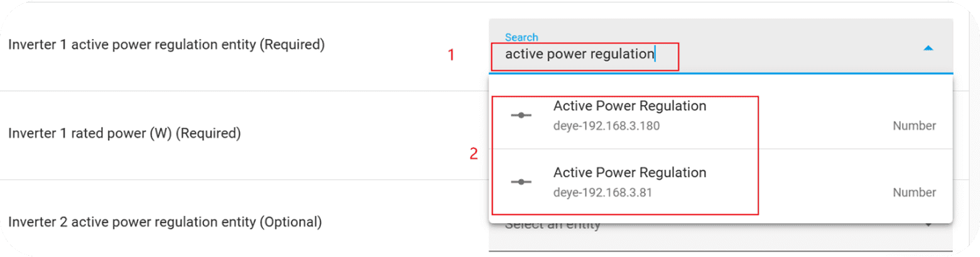The height and width of the screenshot is (257, 980).
Task: Click the red annotation number 2
Action: (474, 154)
